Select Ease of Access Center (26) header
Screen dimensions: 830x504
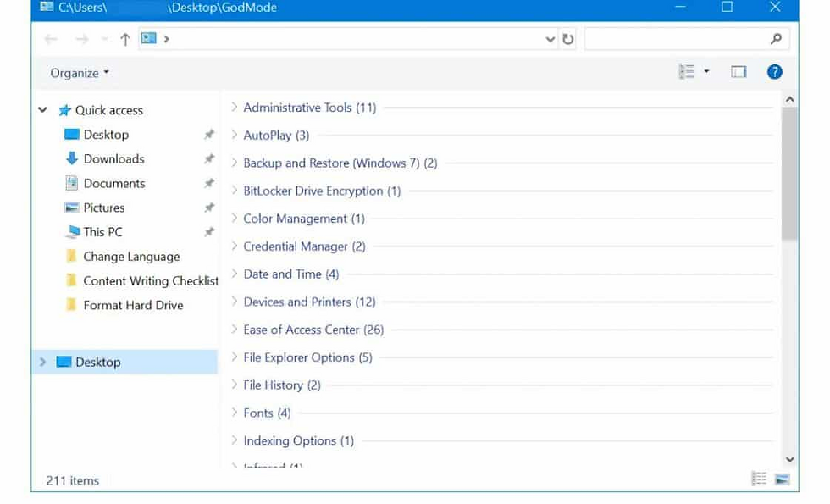[x=313, y=330]
